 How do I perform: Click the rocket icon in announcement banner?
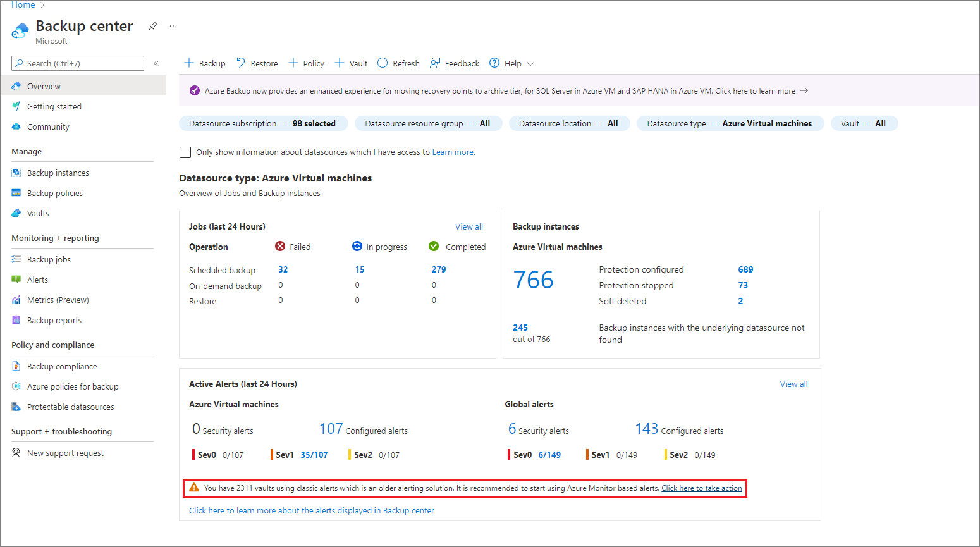pos(195,90)
